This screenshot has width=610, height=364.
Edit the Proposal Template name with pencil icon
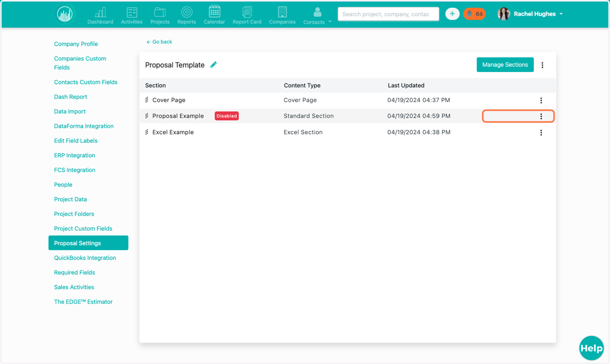tap(213, 64)
